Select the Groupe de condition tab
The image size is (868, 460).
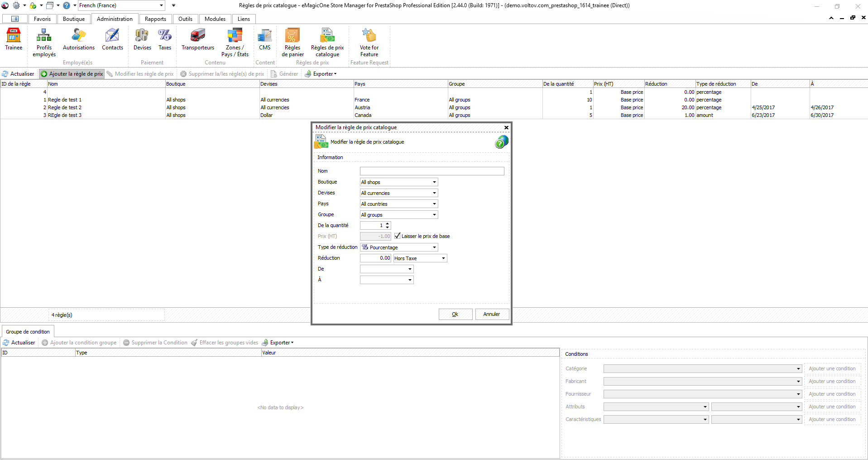pos(28,332)
